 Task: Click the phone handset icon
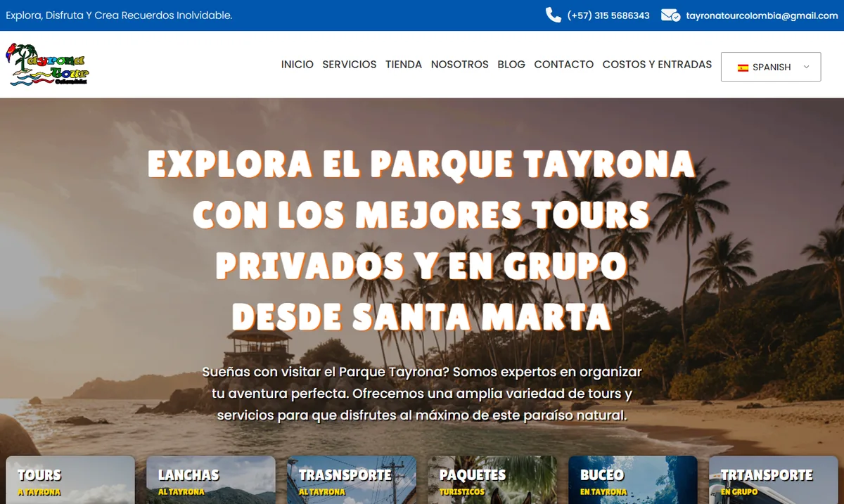click(553, 15)
